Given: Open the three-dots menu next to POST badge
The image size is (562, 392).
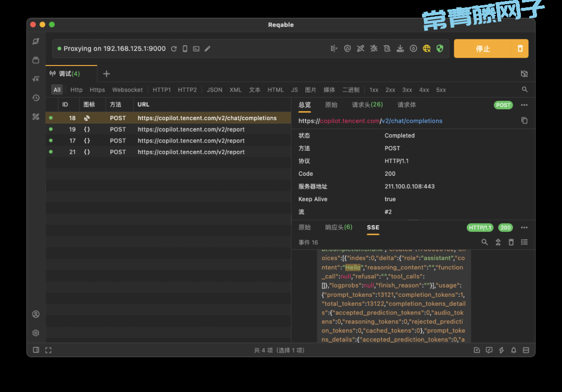Looking at the screenshot, I should 524,105.
